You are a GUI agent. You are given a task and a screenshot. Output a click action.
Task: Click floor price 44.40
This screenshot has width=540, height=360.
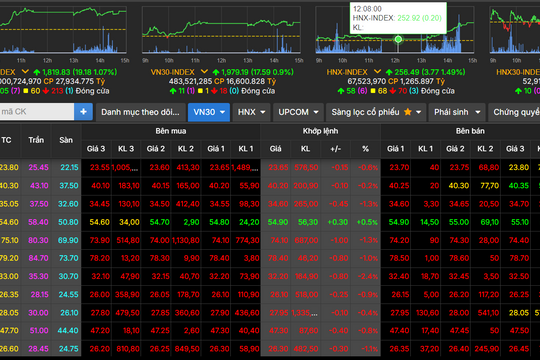coord(68,331)
